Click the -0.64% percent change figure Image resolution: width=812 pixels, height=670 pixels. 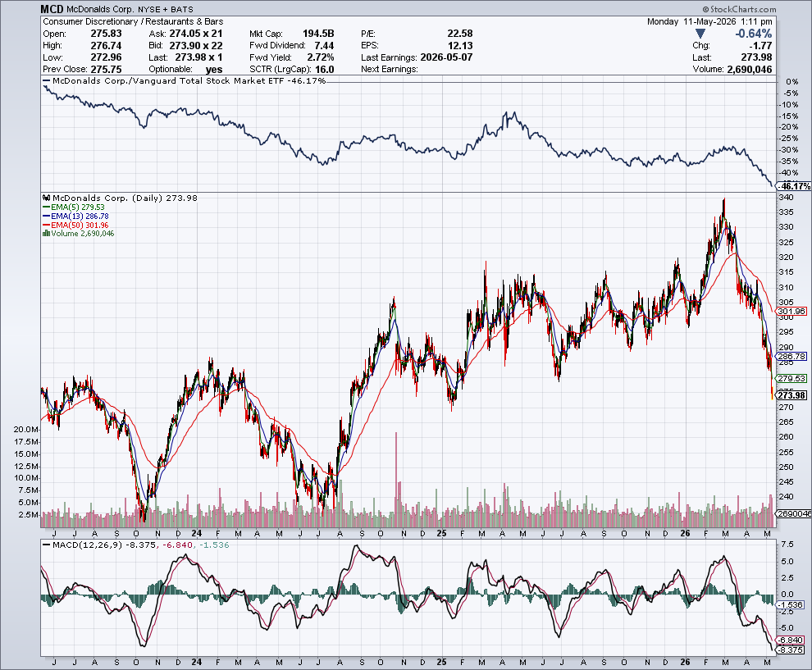(754, 34)
